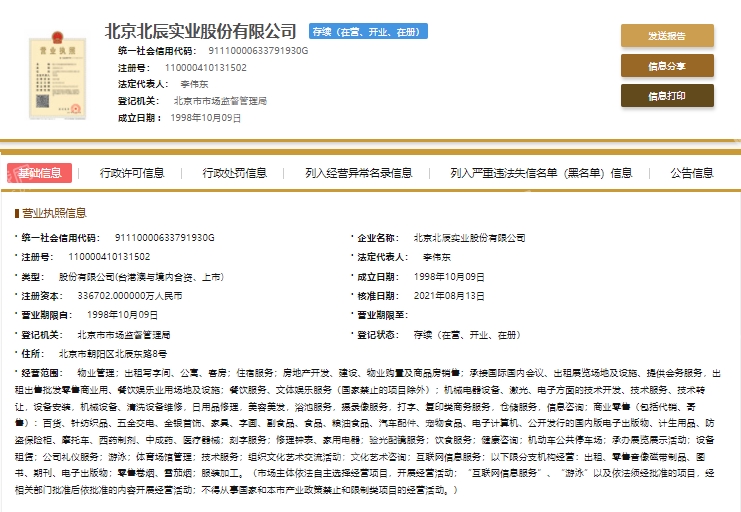Click approval date 2021年08月13日
Screen dimensions: 741x512
(x=449, y=296)
